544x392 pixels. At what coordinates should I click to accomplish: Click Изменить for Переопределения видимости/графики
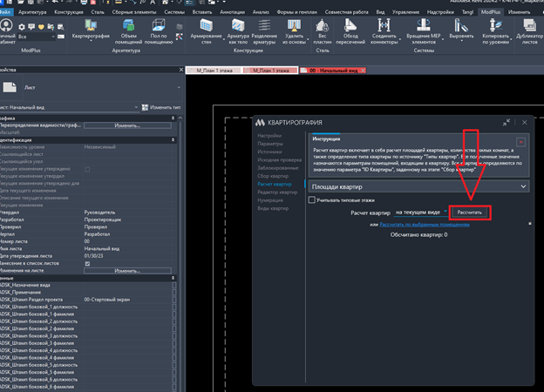[127, 125]
